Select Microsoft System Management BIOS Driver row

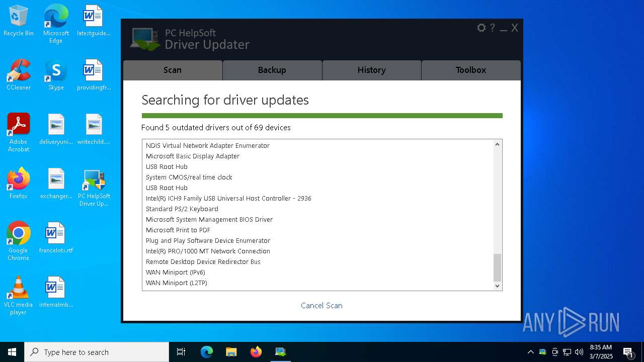pos(317,219)
